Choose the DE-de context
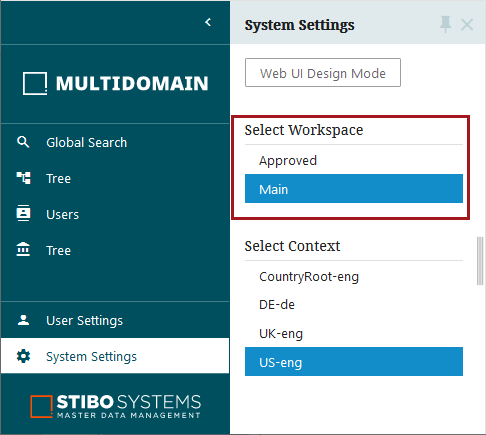This screenshot has height=435, width=486. (x=354, y=305)
